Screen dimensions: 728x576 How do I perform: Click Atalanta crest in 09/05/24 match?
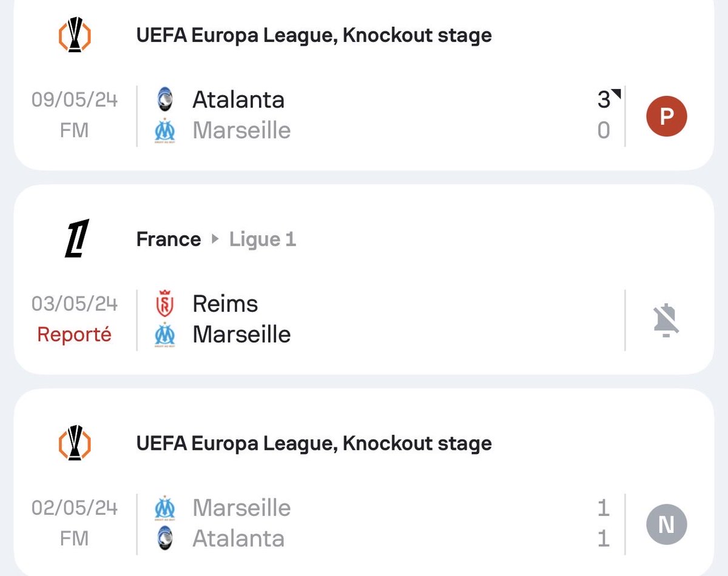164,99
